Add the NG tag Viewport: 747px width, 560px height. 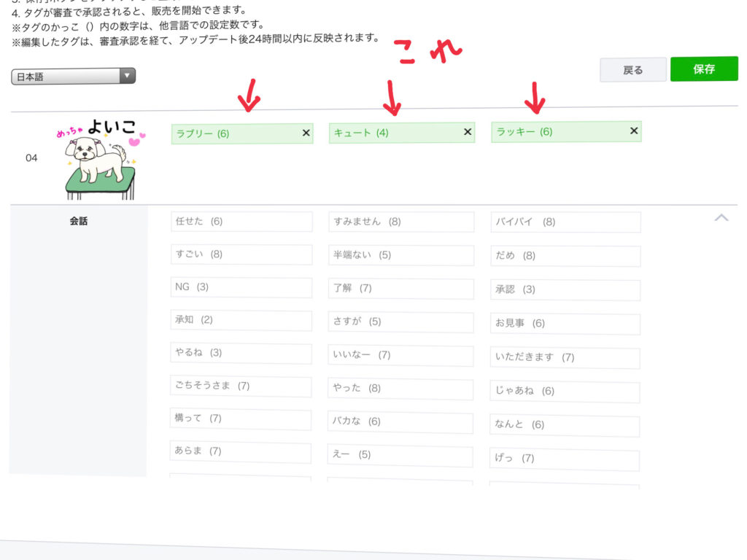tap(241, 287)
